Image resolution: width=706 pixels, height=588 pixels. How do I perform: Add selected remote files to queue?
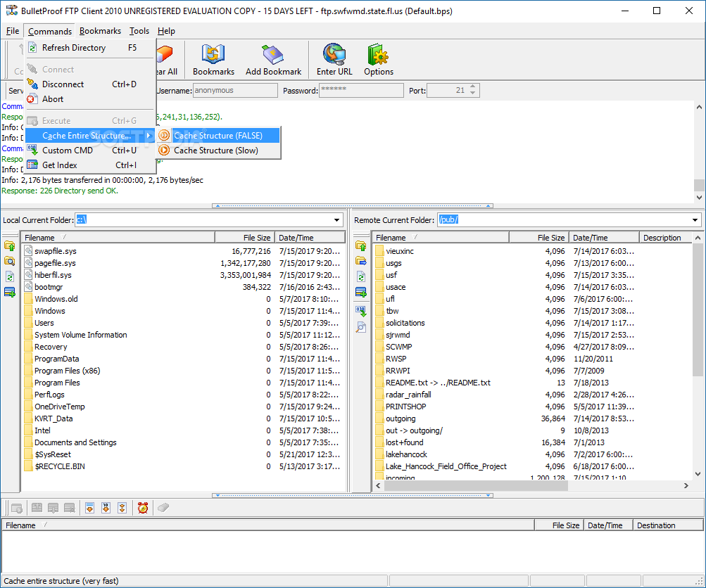[360, 293]
